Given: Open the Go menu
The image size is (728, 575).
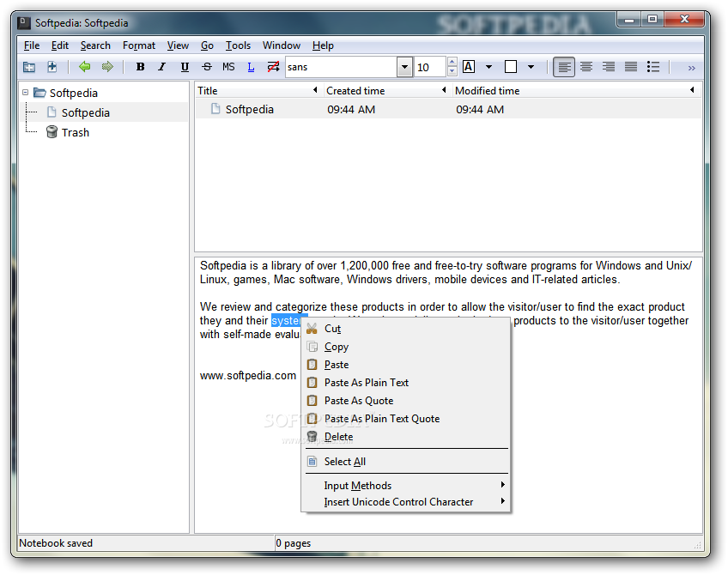Looking at the screenshot, I should (207, 45).
